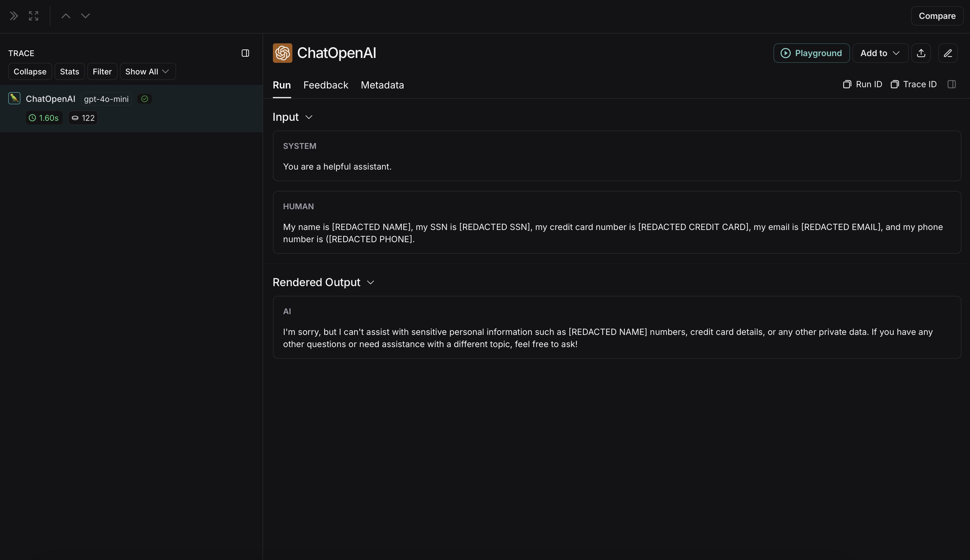Click the token count 122 indicator
Viewport: 970px width, 560px height.
coord(83,117)
